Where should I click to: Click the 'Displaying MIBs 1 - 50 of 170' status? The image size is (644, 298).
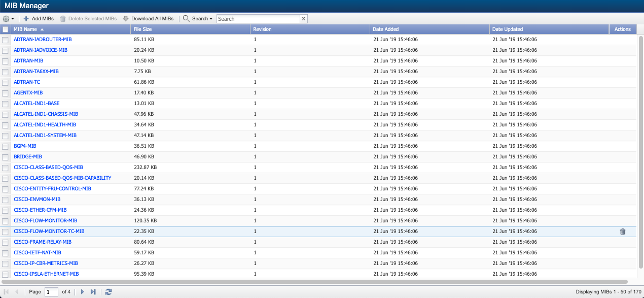point(608,292)
